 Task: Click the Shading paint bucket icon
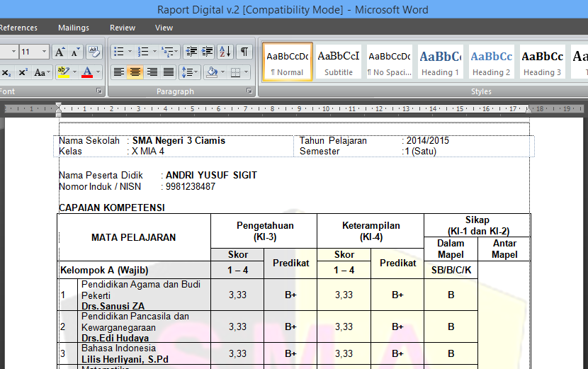tap(213, 72)
